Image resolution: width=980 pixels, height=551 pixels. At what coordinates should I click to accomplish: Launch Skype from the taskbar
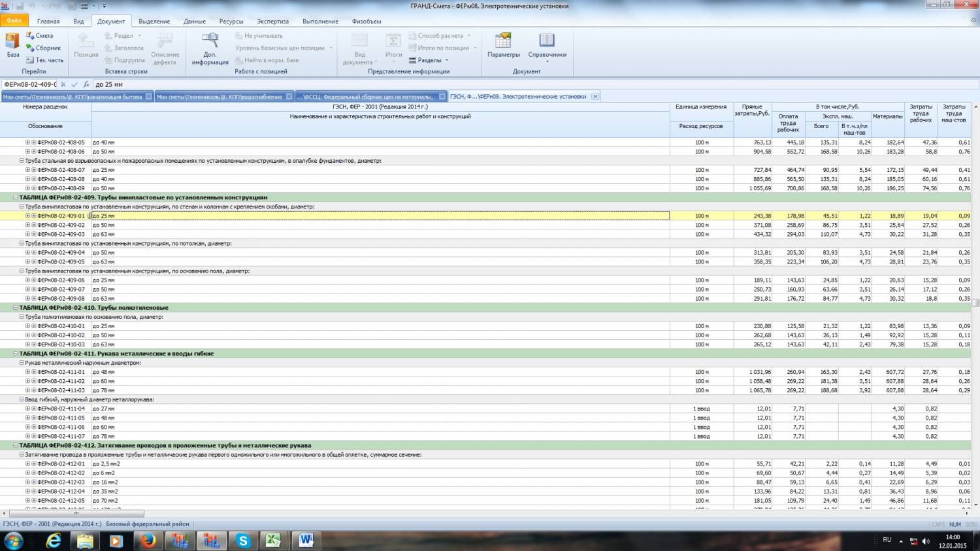coord(243,541)
